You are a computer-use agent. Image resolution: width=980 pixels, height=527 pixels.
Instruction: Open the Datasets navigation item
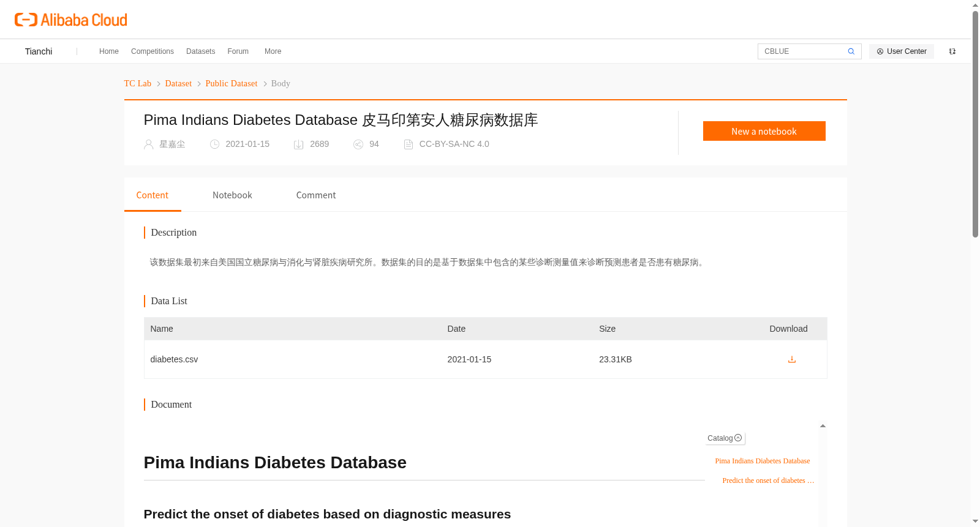201,51
